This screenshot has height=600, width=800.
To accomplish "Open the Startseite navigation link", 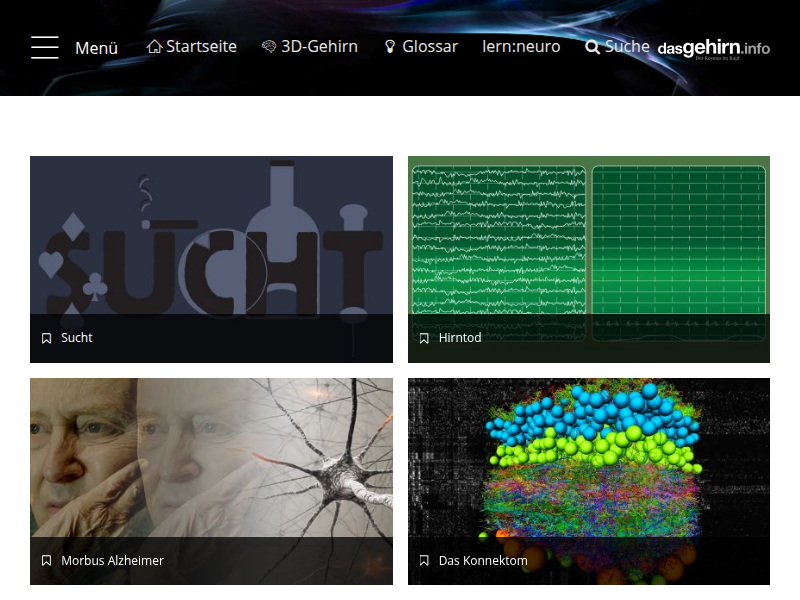I will [201, 46].
